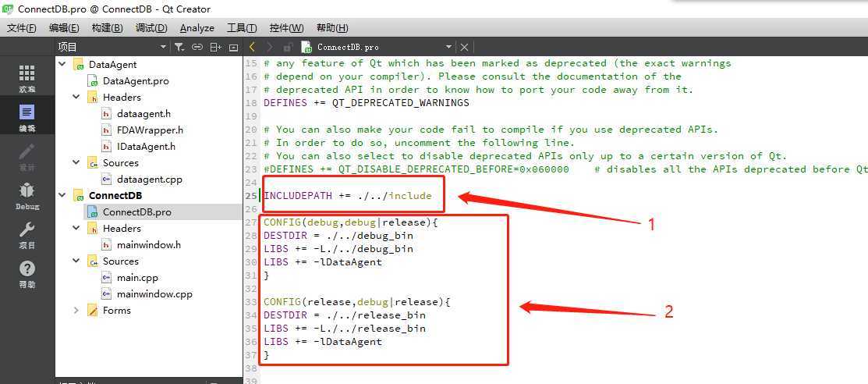Screen dimensions: 868x384
Task: Open the 帮助(H) menu
Action: point(332,27)
